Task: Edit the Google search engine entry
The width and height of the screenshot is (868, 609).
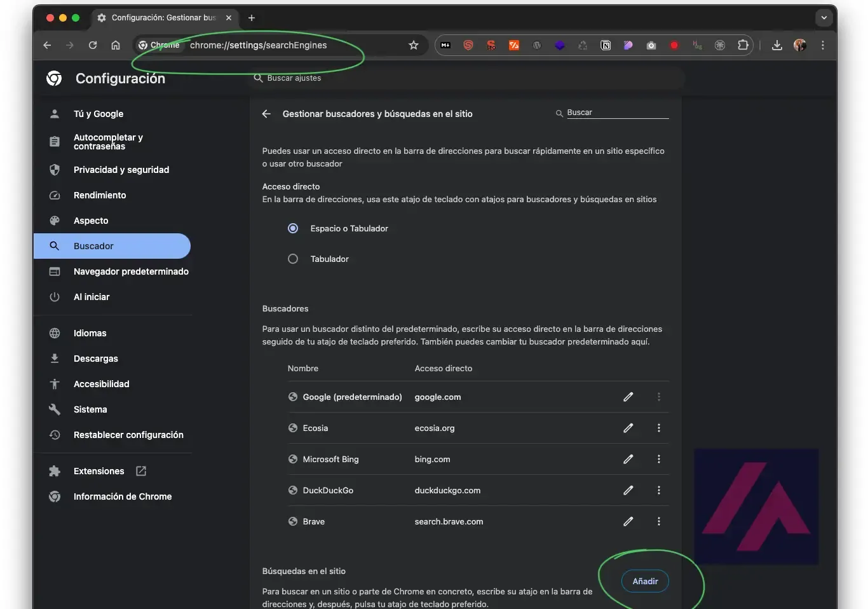Action: (628, 397)
